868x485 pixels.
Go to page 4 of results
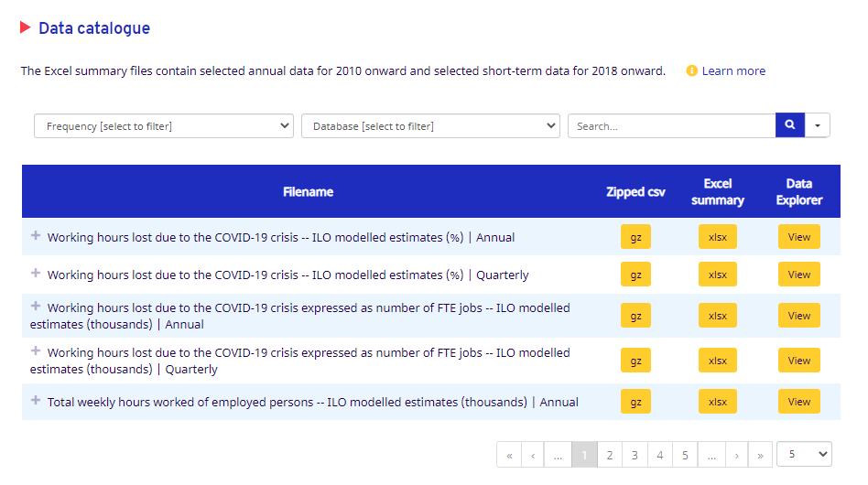(659, 455)
